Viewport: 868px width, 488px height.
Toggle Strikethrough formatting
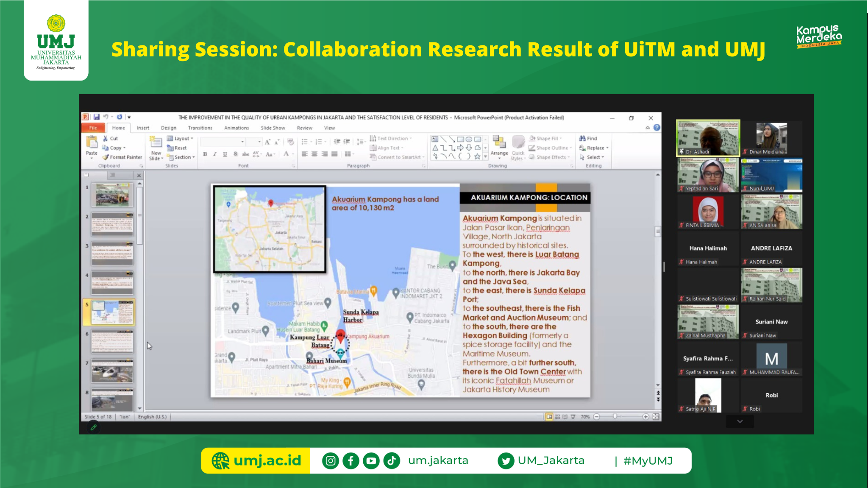[245, 154]
